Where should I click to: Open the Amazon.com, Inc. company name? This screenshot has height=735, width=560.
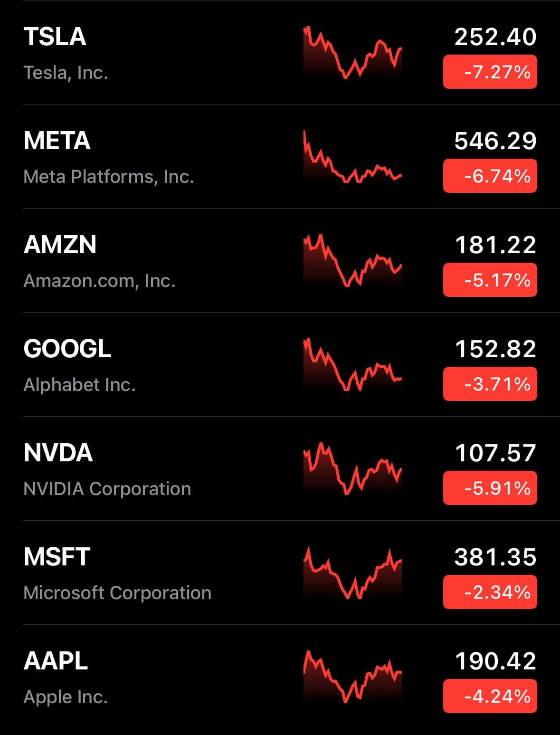click(100, 280)
